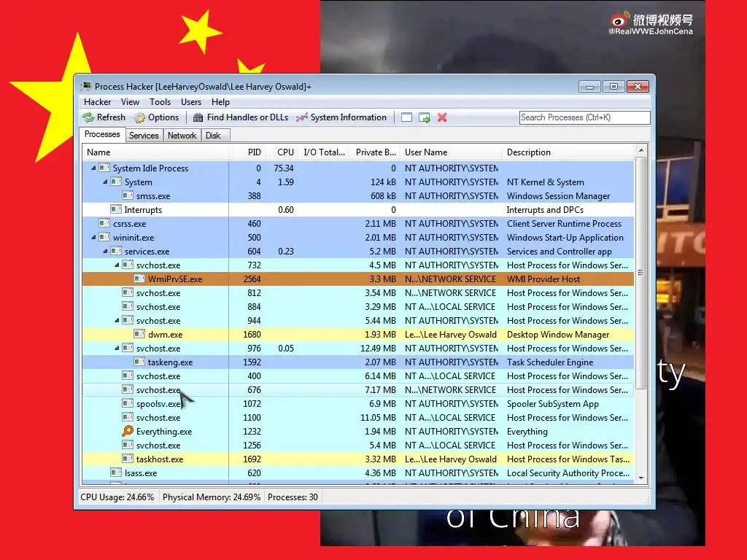Open the Hacker menu
The image size is (747, 560).
click(97, 102)
